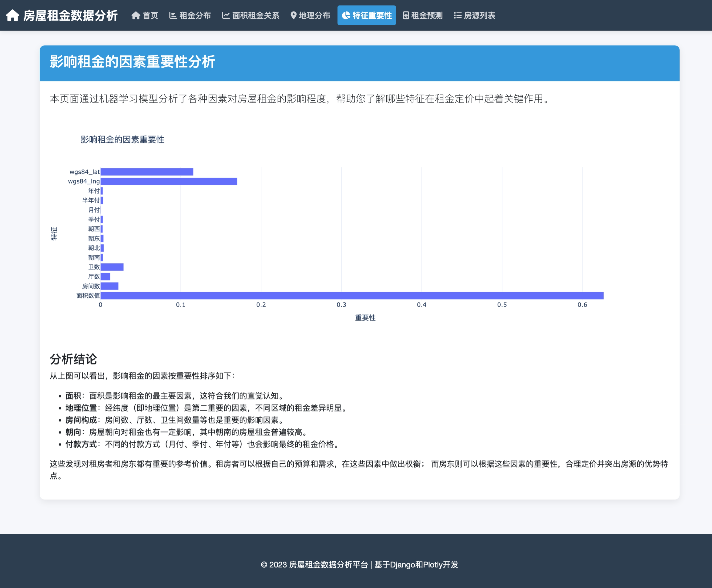Navigate to 面积租金关系 page

(x=256, y=16)
